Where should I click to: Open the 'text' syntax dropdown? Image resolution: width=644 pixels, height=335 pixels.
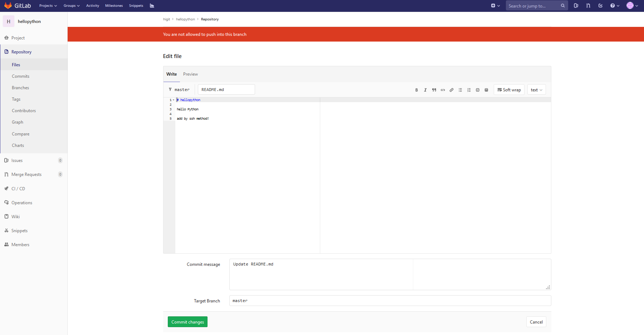tap(537, 90)
